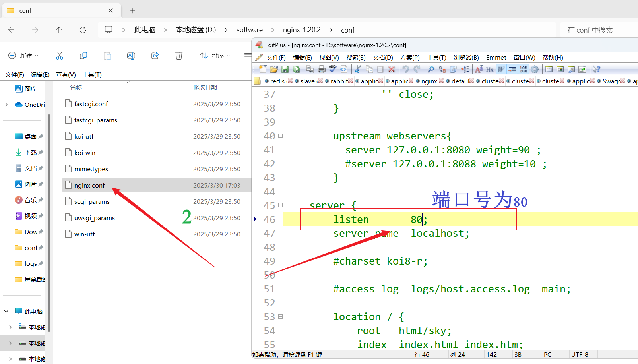The height and width of the screenshot is (364, 638).
Task: Open the 搜索(S) menu in EditPlus
Action: (355, 57)
